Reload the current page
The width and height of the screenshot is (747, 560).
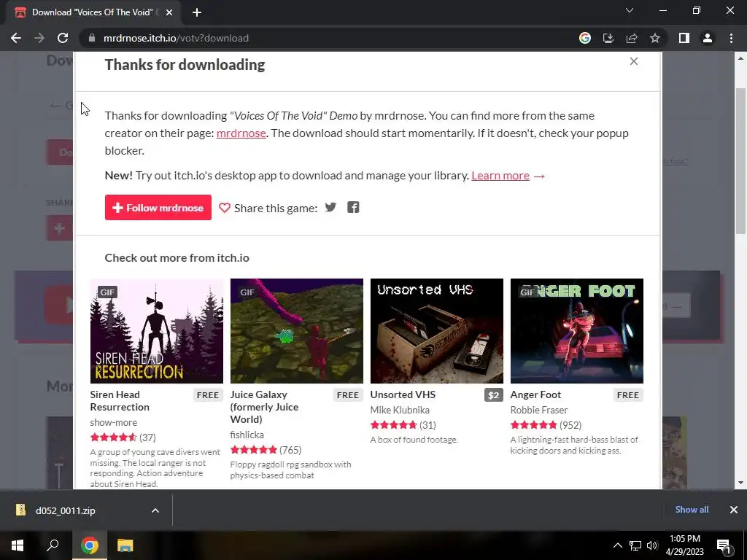pyautogui.click(x=63, y=38)
